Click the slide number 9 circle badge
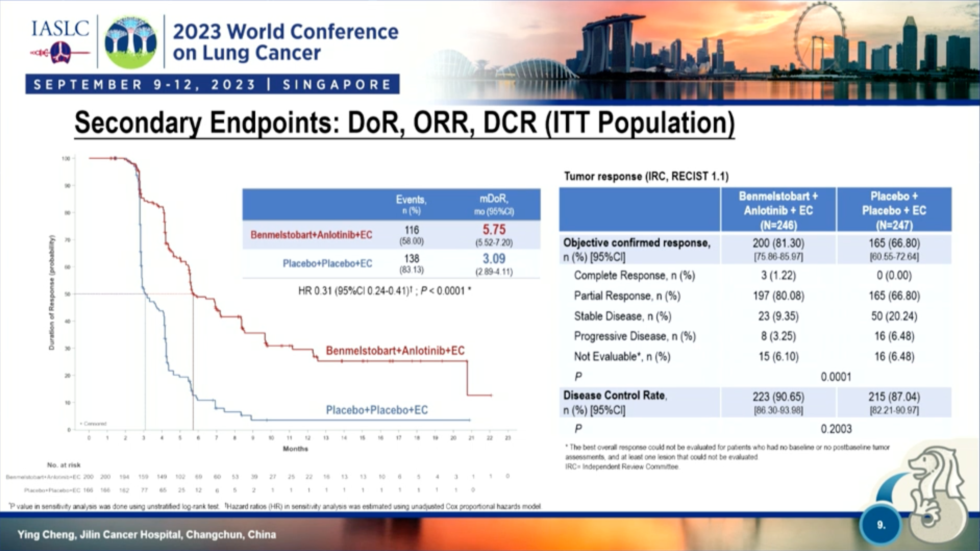The image size is (980, 551). 881,525
